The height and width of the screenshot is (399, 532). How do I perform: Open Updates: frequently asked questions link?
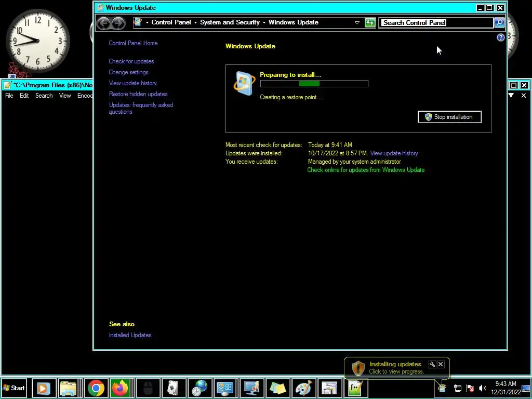point(141,108)
